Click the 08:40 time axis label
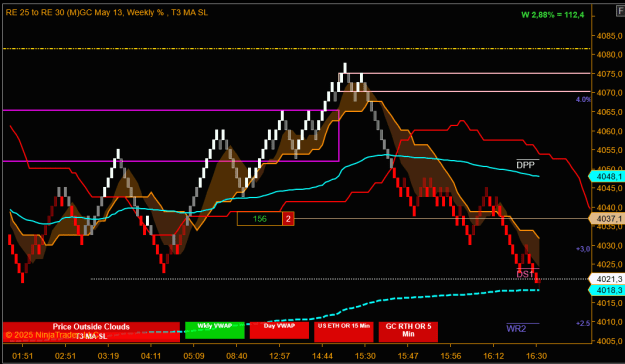The height and width of the screenshot is (364, 625). click(x=237, y=356)
